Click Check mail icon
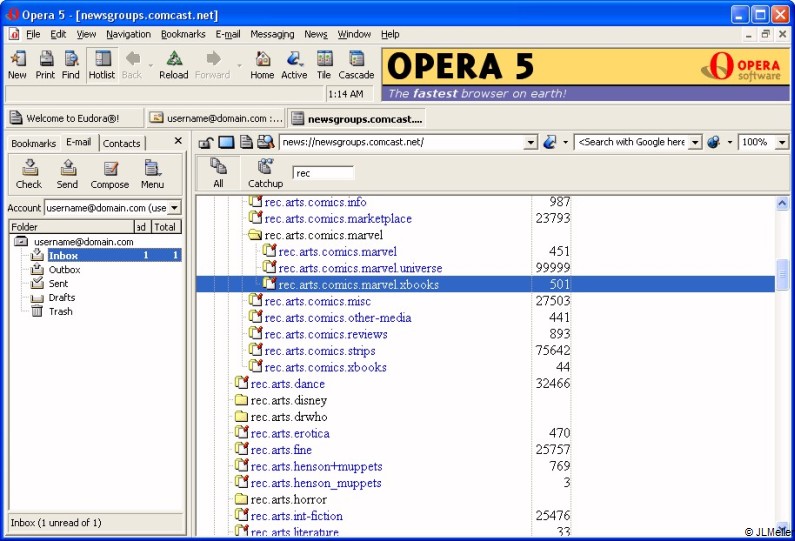This screenshot has height=541, width=795. [29, 174]
